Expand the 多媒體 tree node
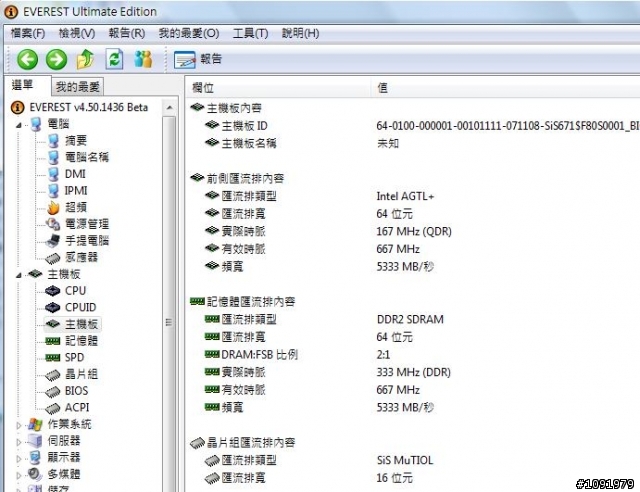 [18, 476]
